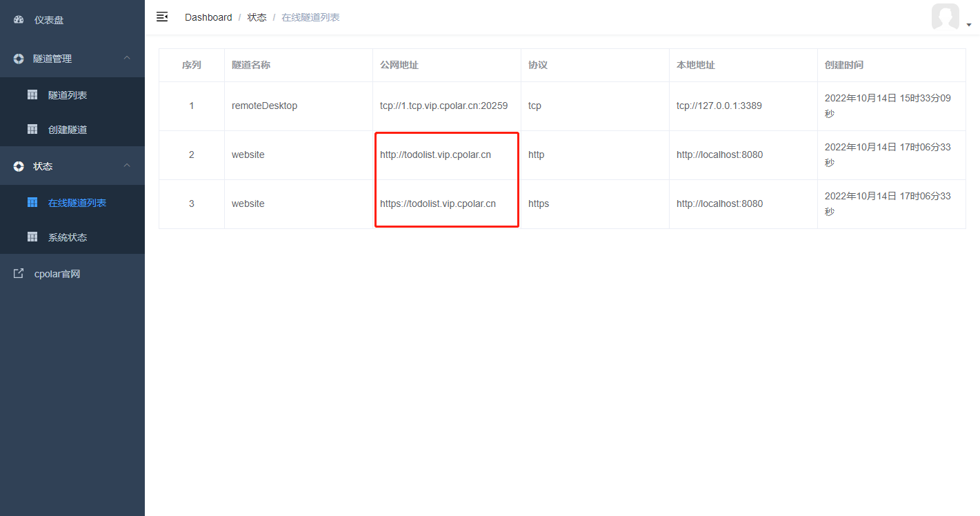Select Dashboard in the breadcrumb
Image resolution: width=980 pixels, height=516 pixels.
[x=208, y=17]
